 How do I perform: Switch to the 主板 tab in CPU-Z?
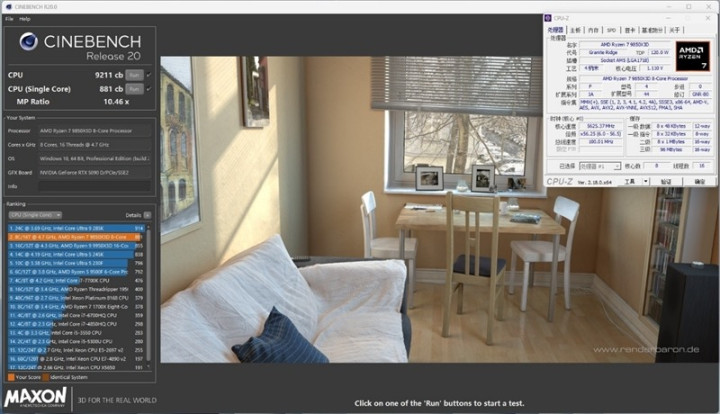click(x=575, y=30)
